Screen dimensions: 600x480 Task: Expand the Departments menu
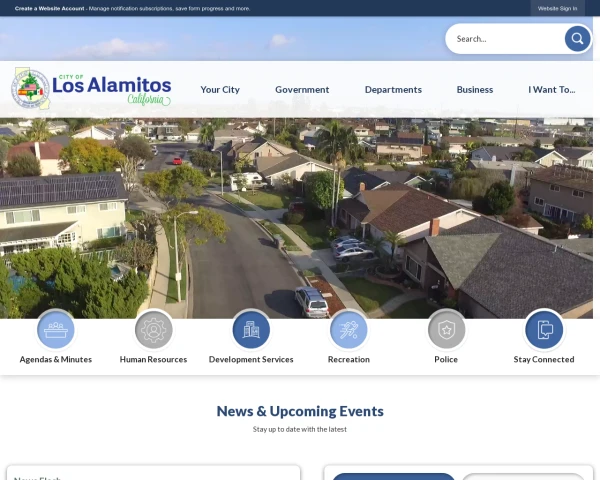393,89
